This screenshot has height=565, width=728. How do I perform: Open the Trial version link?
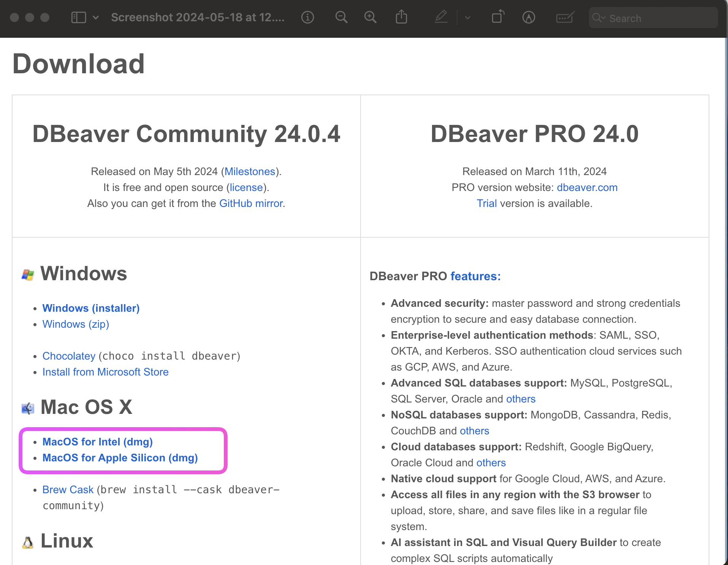click(487, 203)
